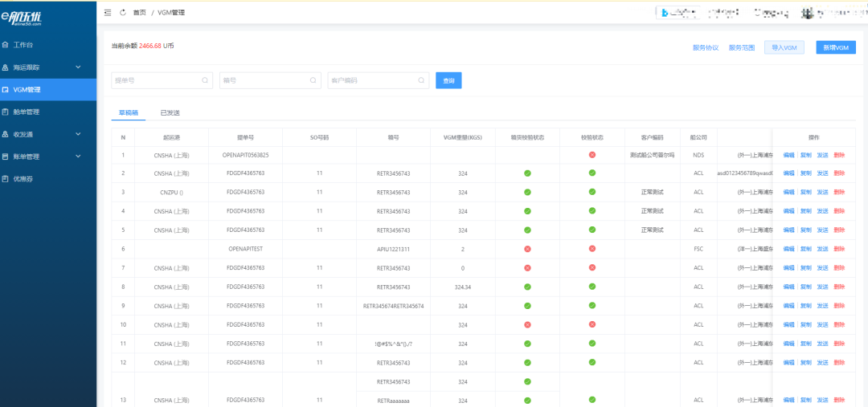The height and width of the screenshot is (407, 868).
Task: Click 复制 for row 13
Action: coord(805,400)
